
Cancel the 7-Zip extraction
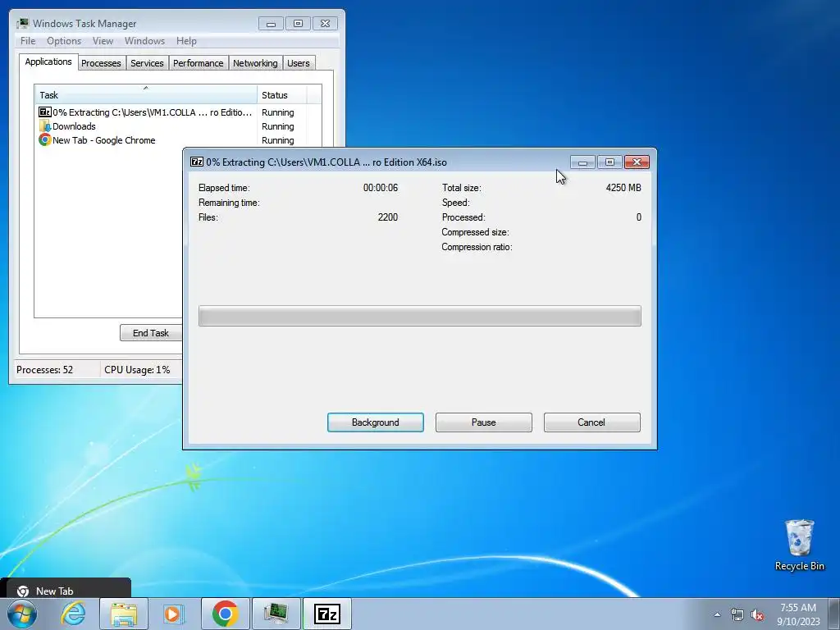(591, 422)
